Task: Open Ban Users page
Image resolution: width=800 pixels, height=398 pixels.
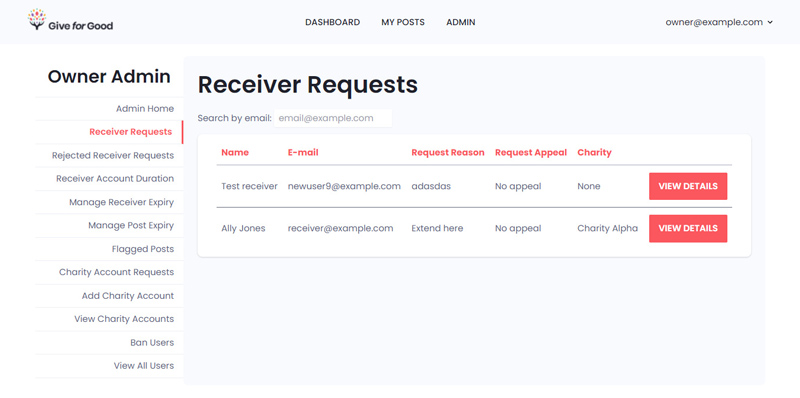Action: click(x=152, y=342)
